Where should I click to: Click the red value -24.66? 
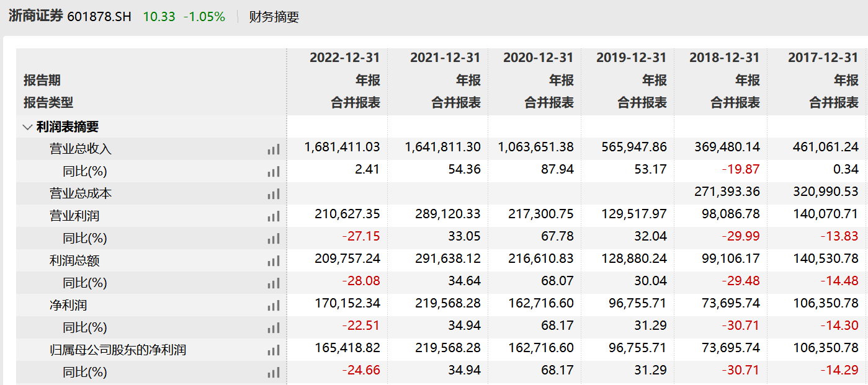coord(361,371)
